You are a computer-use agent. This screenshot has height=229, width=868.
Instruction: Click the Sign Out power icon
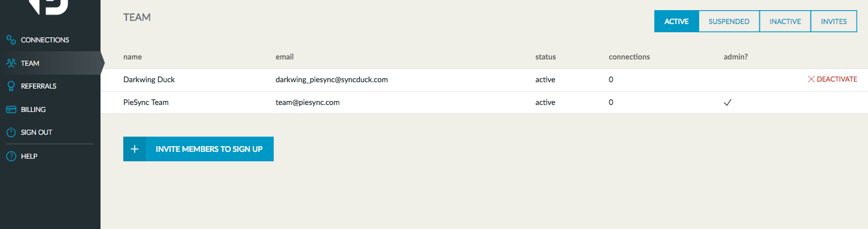(x=11, y=133)
